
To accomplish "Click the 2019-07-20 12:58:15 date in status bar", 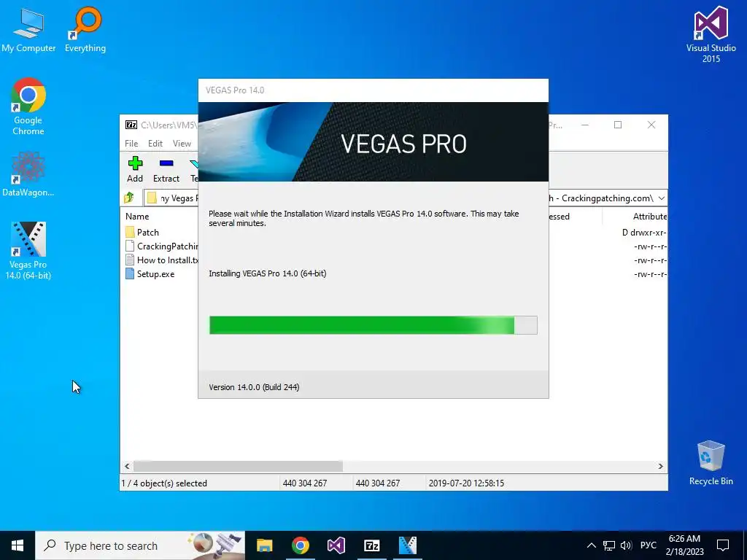I will pyautogui.click(x=466, y=483).
